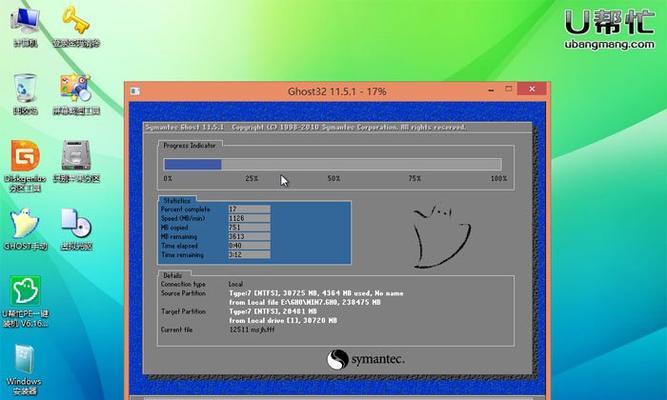Click the Progress Indicator group label
Image resolution: width=667 pixels, height=400 pixels.
pos(189,146)
